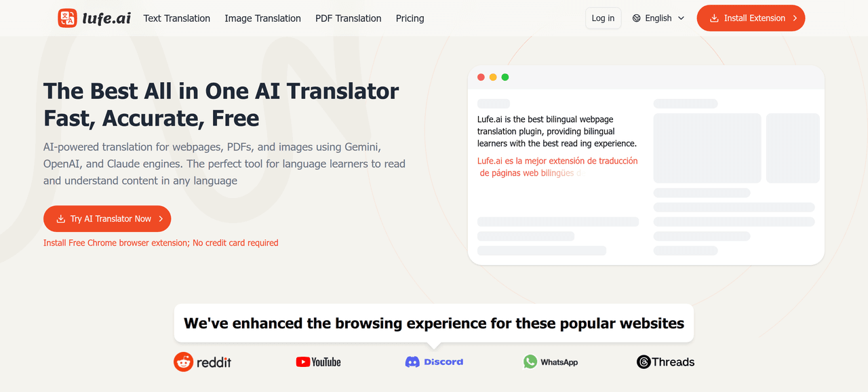The width and height of the screenshot is (868, 392).
Task: Open the Image Translation page
Action: click(x=263, y=18)
